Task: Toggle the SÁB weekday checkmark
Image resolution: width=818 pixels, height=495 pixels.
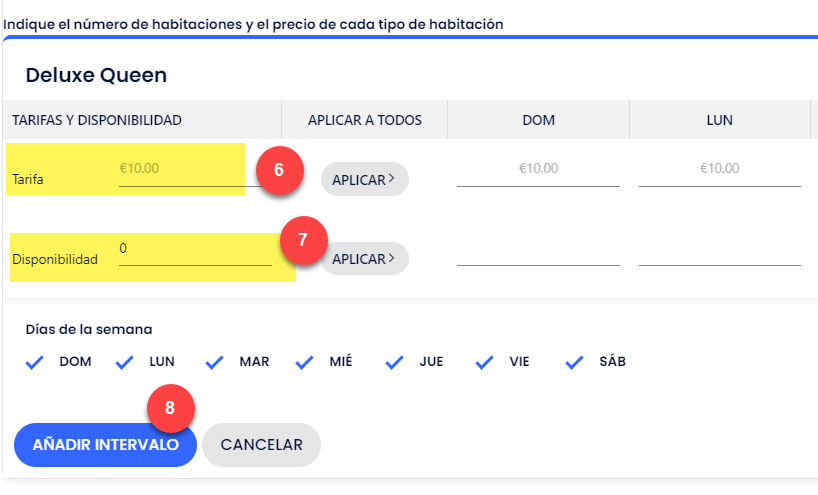Action: (x=574, y=362)
